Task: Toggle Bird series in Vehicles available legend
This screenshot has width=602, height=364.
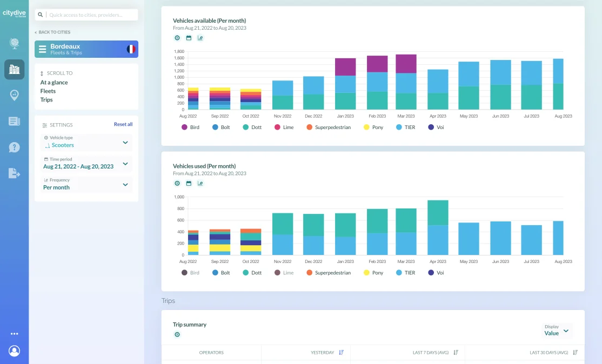Action: click(x=190, y=127)
